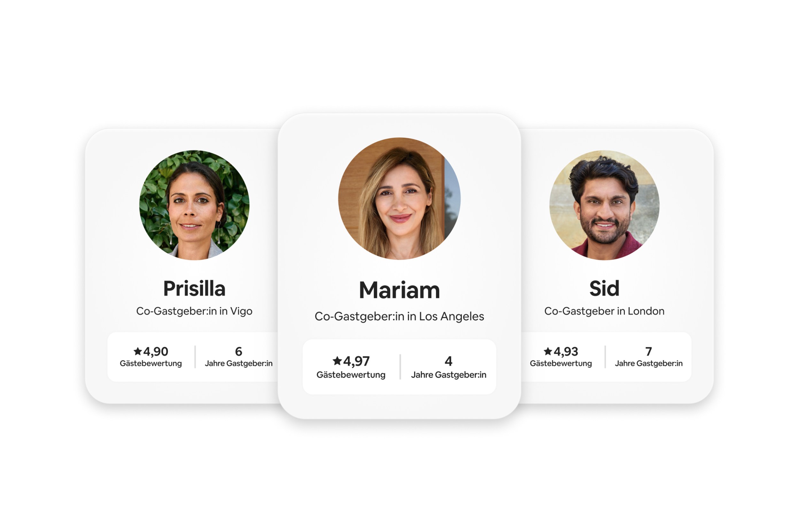799x532 pixels.
Task: Click 'Co-Gastgeber:in in Vigo' text
Action: [x=194, y=311]
